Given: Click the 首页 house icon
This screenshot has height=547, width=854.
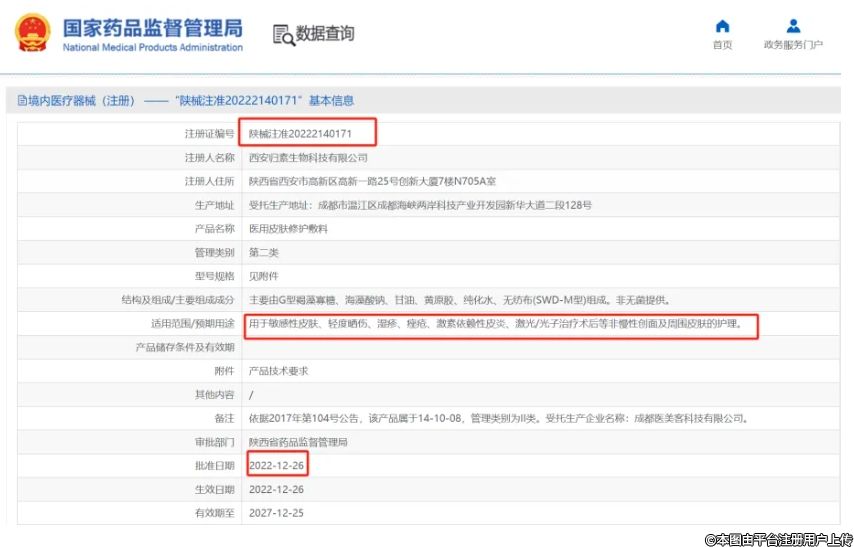Looking at the screenshot, I should tap(722, 26).
